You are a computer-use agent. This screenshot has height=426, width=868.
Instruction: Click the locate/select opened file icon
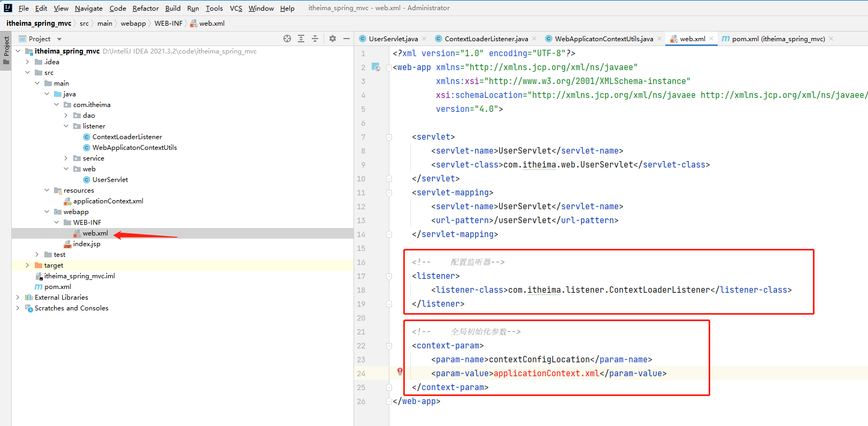(287, 39)
